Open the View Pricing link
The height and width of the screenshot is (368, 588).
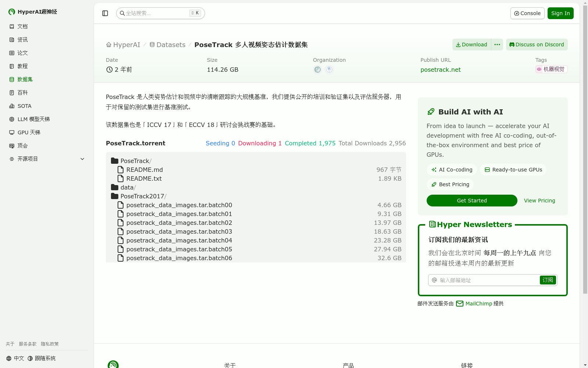[539, 201]
